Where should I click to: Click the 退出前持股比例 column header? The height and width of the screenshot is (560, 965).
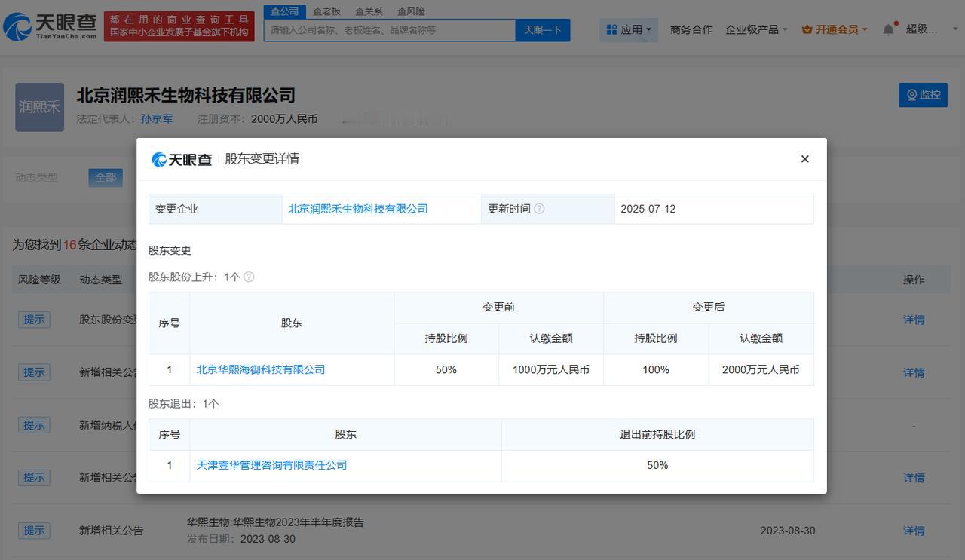point(657,434)
